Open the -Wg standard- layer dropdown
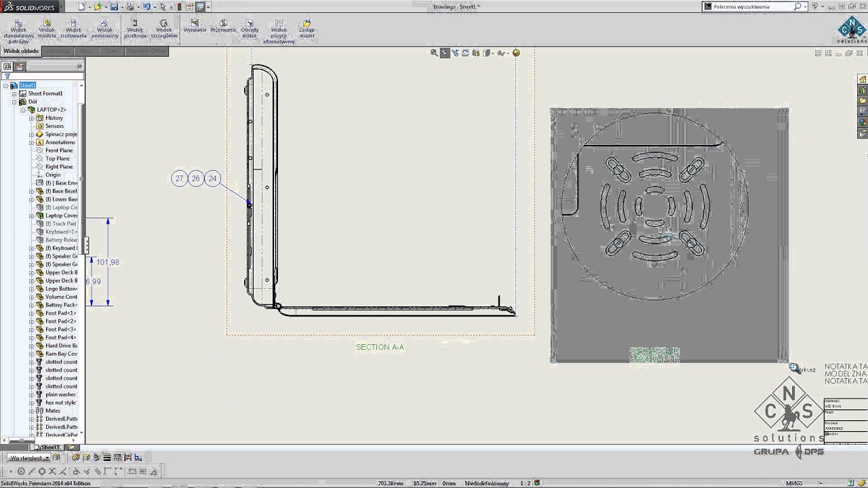This screenshot has width=868, height=488. pyautogui.click(x=28, y=458)
